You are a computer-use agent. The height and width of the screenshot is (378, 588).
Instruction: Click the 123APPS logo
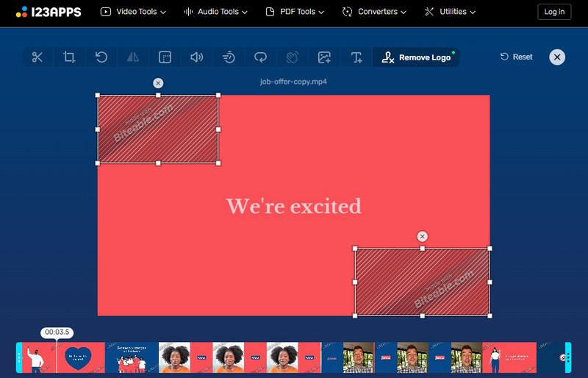coord(49,12)
